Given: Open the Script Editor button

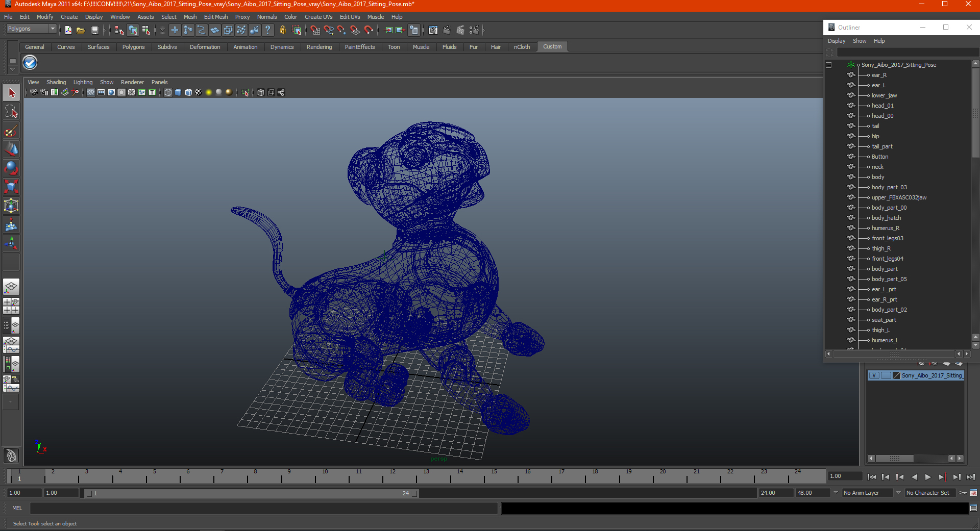Looking at the screenshot, I should point(973,508).
